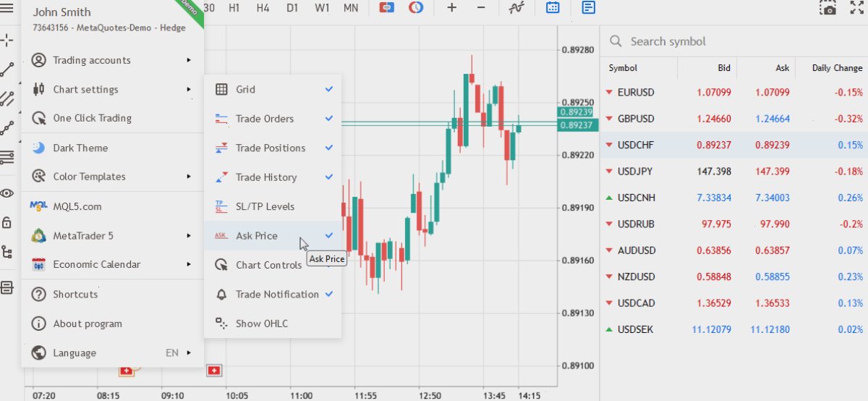The image size is (868, 401).
Task: Select the trend line drawing tool
Action: click(x=7, y=69)
